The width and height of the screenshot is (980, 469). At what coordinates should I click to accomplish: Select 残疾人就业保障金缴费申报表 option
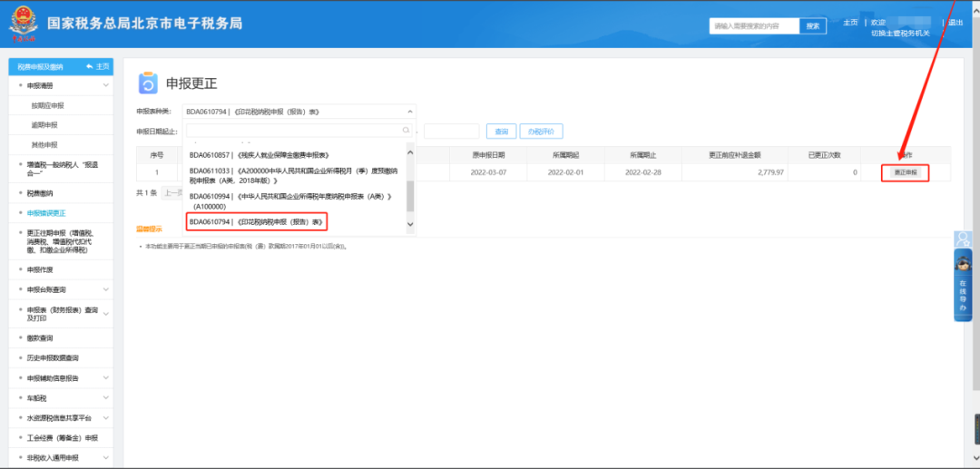tap(260, 155)
